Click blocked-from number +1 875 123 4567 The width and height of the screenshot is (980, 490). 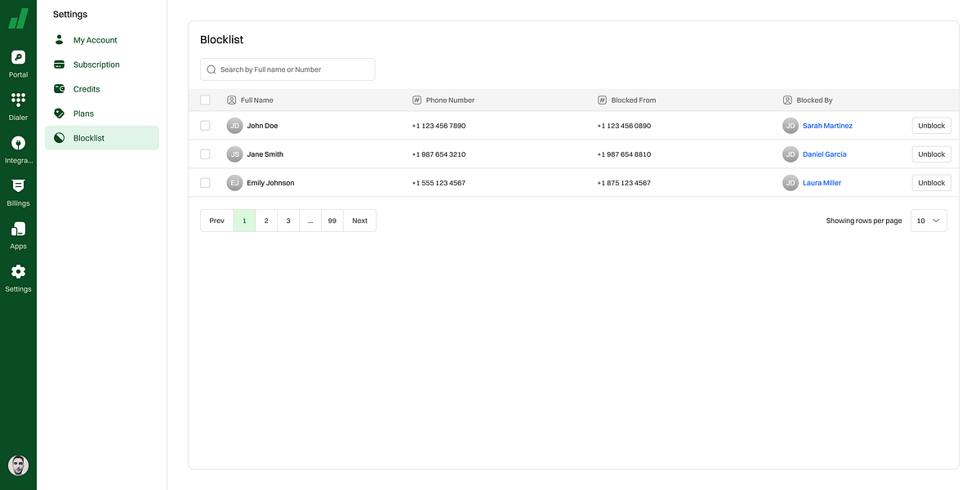click(x=624, y=183)
